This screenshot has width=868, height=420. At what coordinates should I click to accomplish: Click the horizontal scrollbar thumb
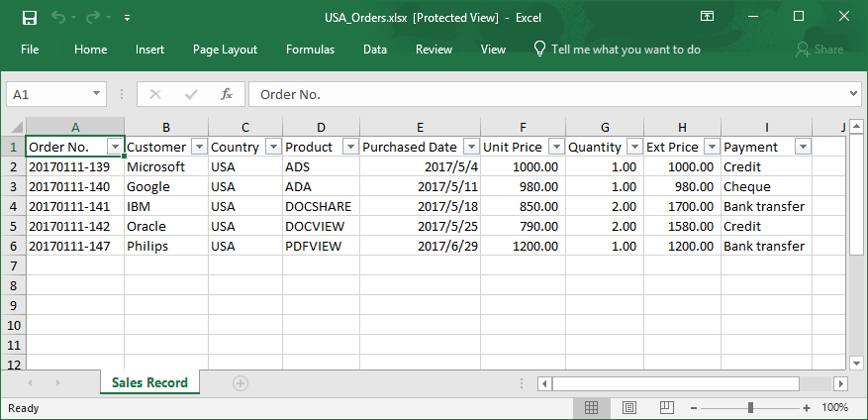click(x=676, y=383)
